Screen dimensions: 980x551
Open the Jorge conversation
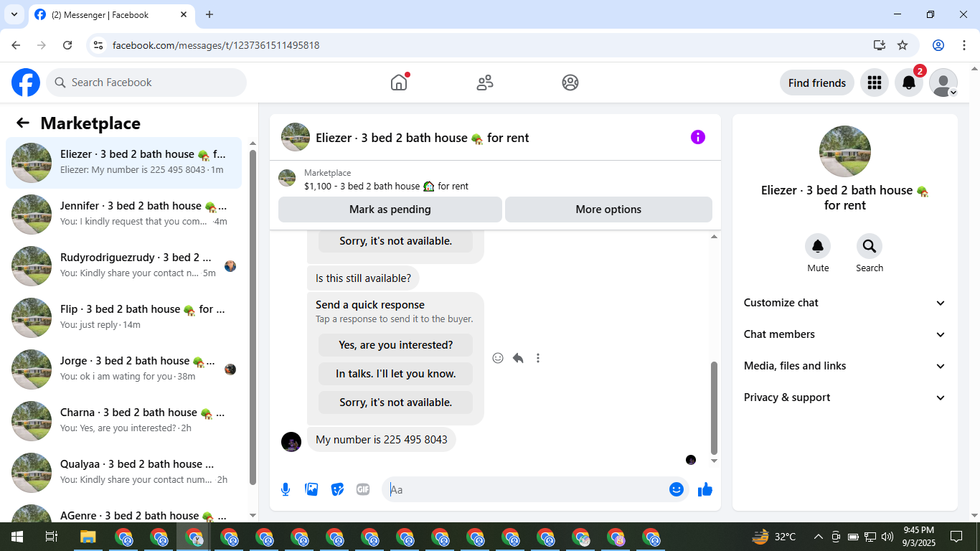tap(124, 369)
